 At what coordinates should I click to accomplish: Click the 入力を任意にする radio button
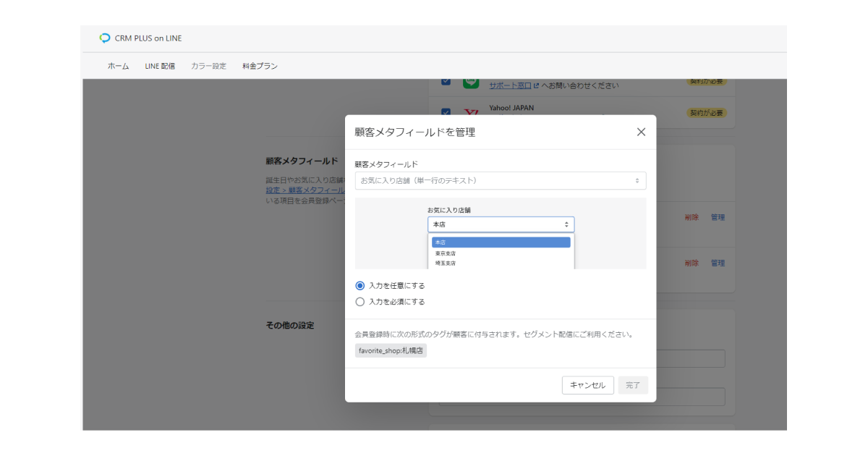pyautogui.click(x=359, y=285)
